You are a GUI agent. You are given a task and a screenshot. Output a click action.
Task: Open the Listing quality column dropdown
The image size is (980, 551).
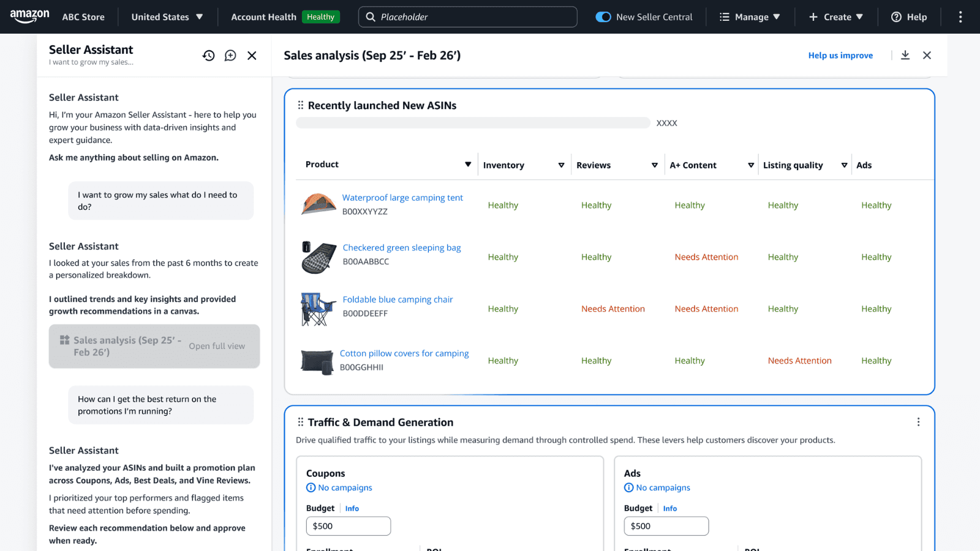[845, 165]
